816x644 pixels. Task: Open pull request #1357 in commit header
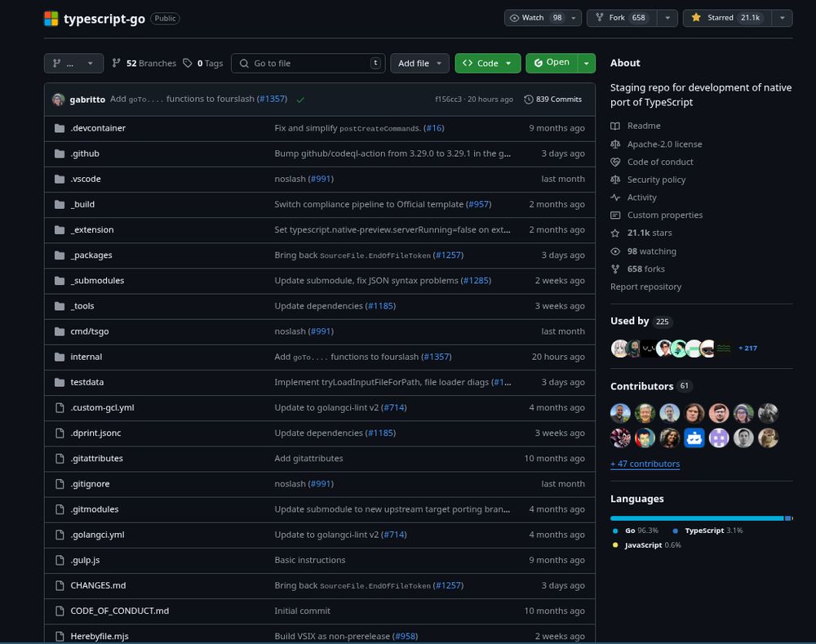[x=273, y=99]
